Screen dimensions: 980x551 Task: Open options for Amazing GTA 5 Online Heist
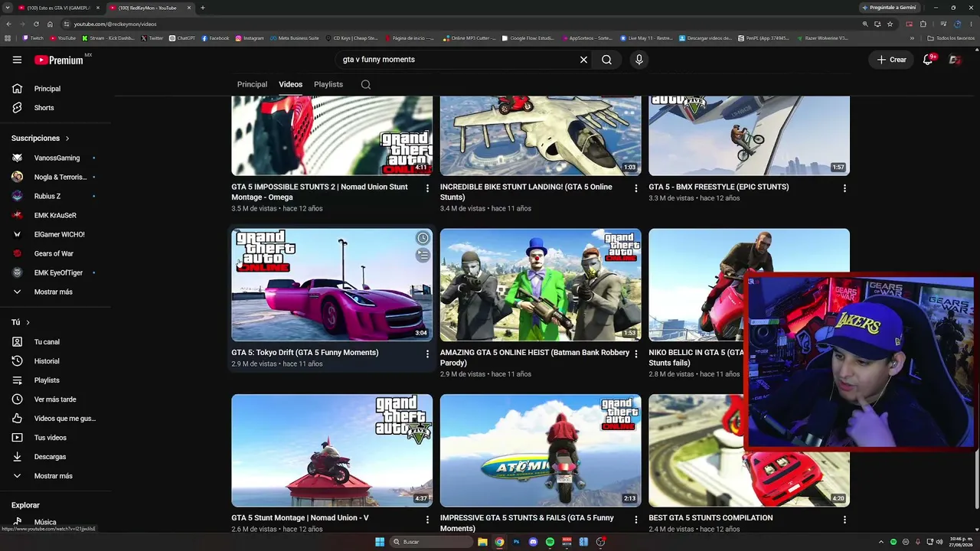pyautogui.click(x=635, y=354)
